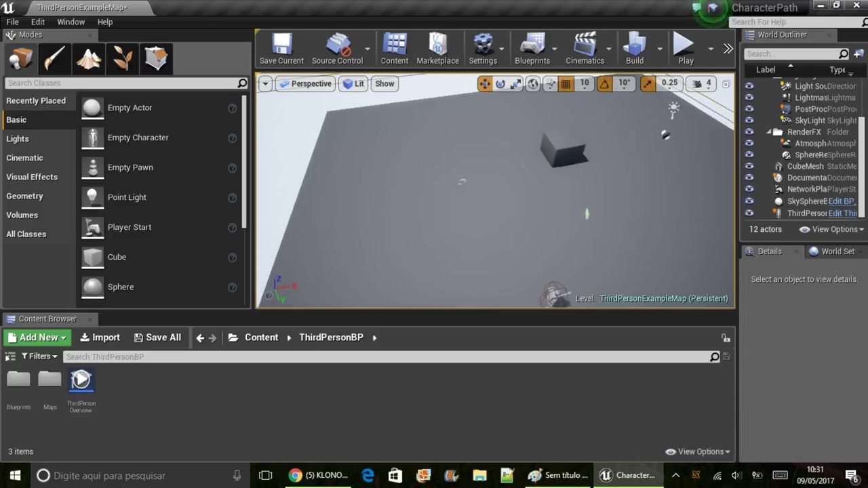Open the Window menu
The height and width of the screenshot is (488, 868).
tap(71, 22)
